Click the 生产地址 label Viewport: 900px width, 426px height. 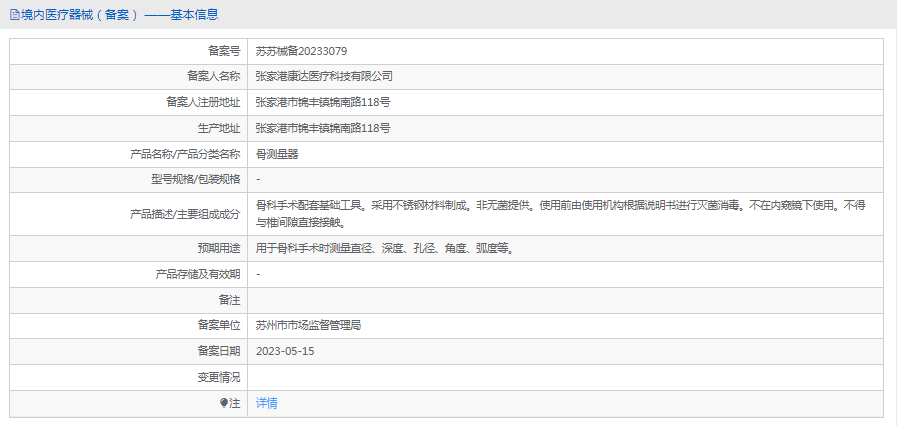[x=219, y=128]
